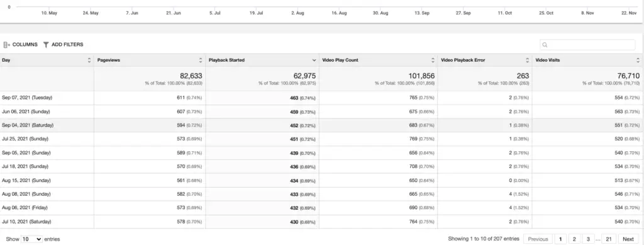
Task: Sort by Video Playback Error arrows
Action: 528,60
